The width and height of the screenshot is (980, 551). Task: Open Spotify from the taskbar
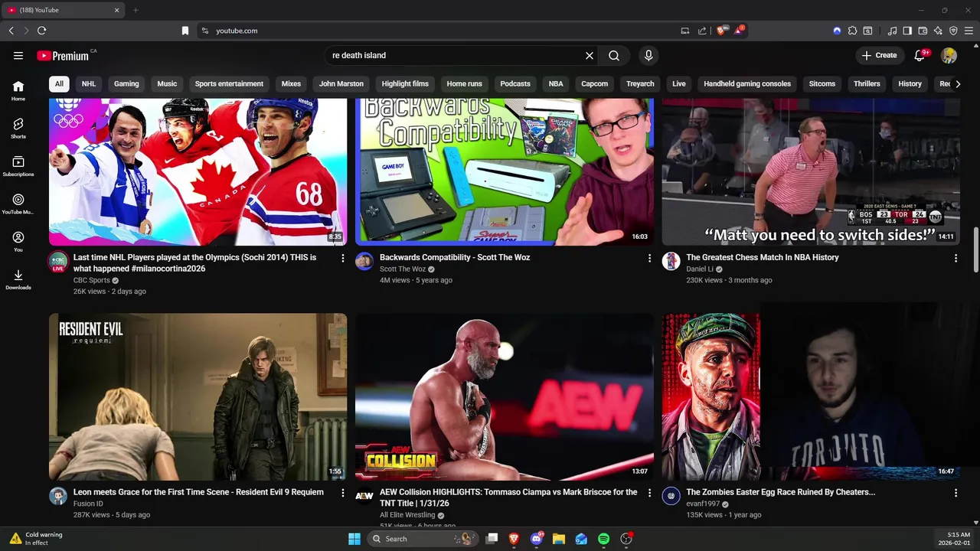603,539
